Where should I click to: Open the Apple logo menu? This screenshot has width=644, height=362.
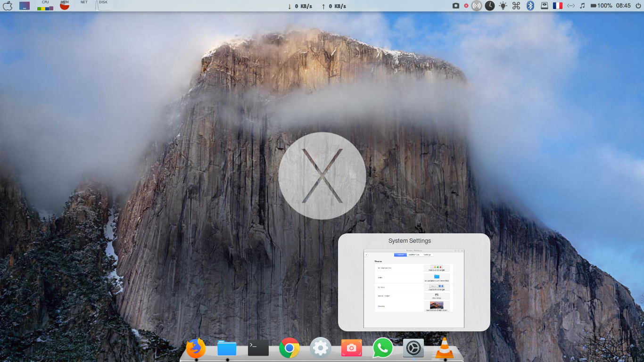(x=7, y=6)
